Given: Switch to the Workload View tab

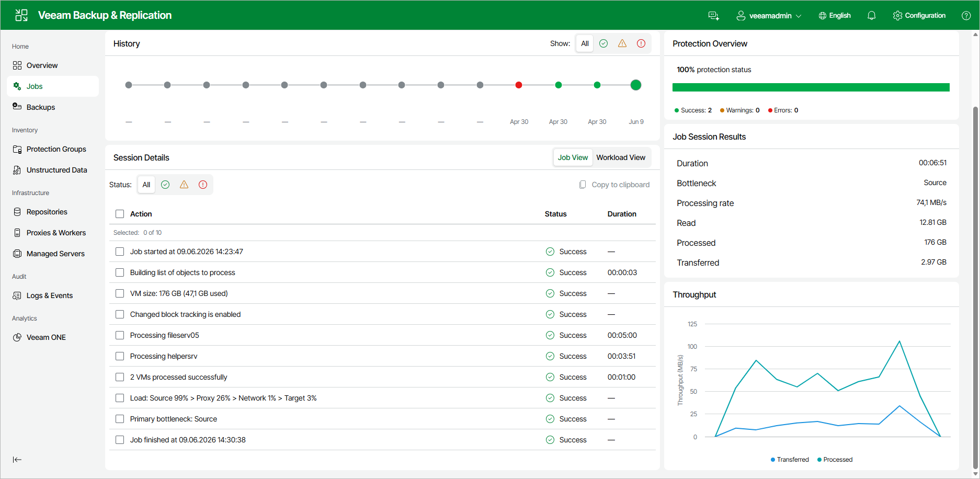Looking at the screenshot, I should point(621,157).
